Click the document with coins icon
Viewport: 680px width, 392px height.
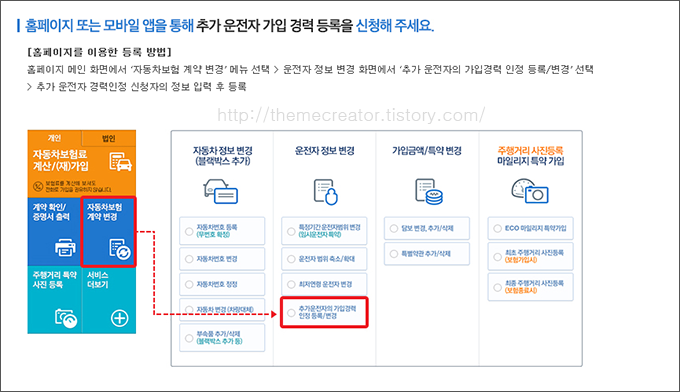coord(428,191)
